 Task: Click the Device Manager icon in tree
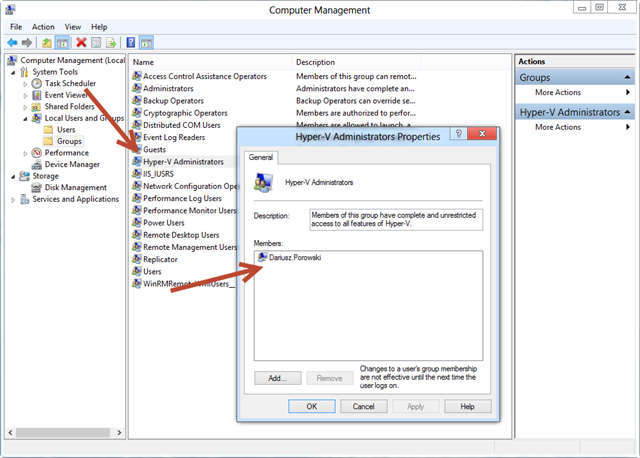[37, 165]
